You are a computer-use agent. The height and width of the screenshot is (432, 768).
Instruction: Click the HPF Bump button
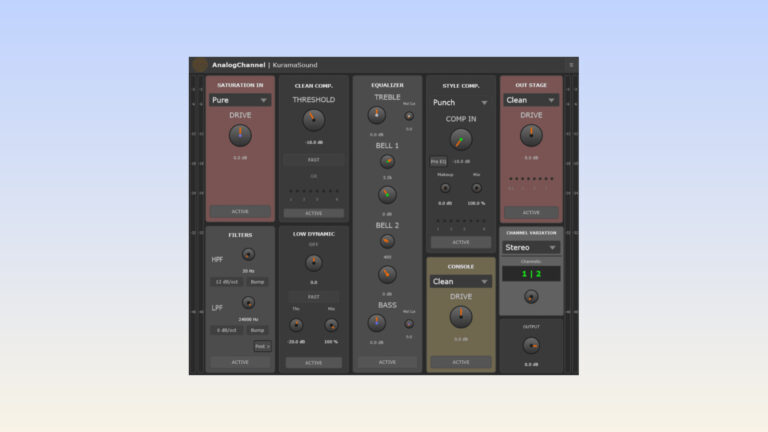(x=258, y=282)
